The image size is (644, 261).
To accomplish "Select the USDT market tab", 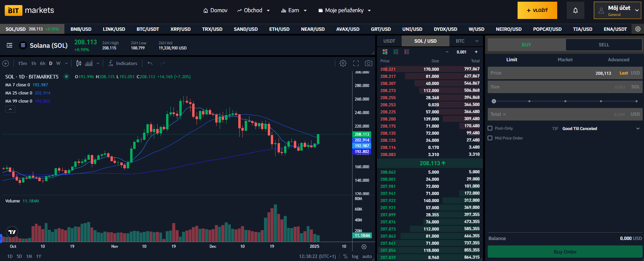I will pos(389,41).
